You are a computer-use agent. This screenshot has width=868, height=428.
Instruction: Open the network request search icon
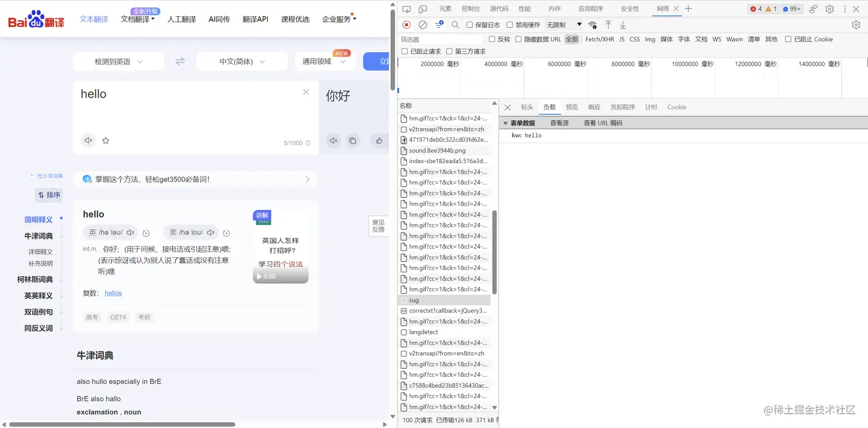pyautogui.click(x=455, y=25)
